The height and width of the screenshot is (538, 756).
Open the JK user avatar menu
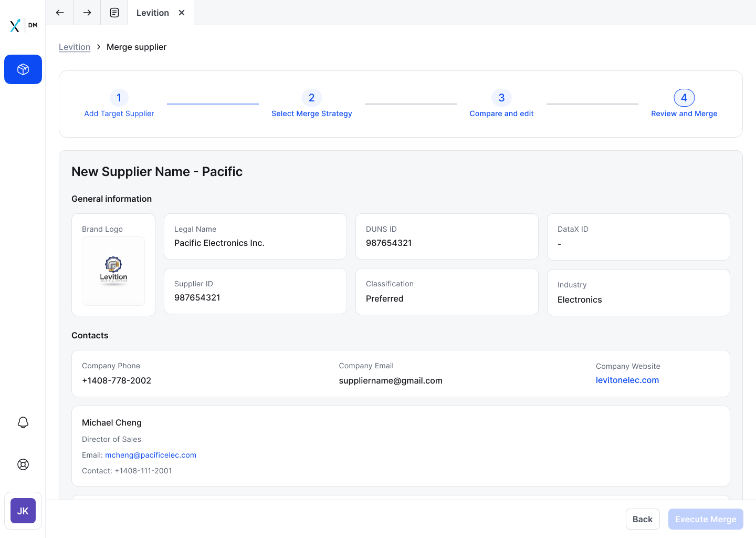(23, 511)
